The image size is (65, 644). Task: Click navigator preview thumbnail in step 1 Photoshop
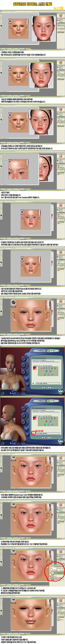tap(60, 16)
